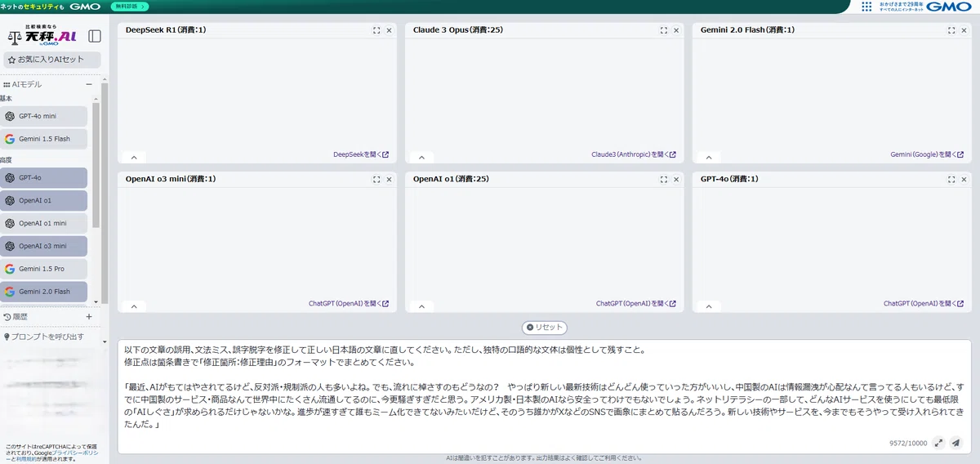Open ChatGPT (OpenAI)を開く link in o3 mini panel
Screen dimensions: 980x464
pos(349,303)
